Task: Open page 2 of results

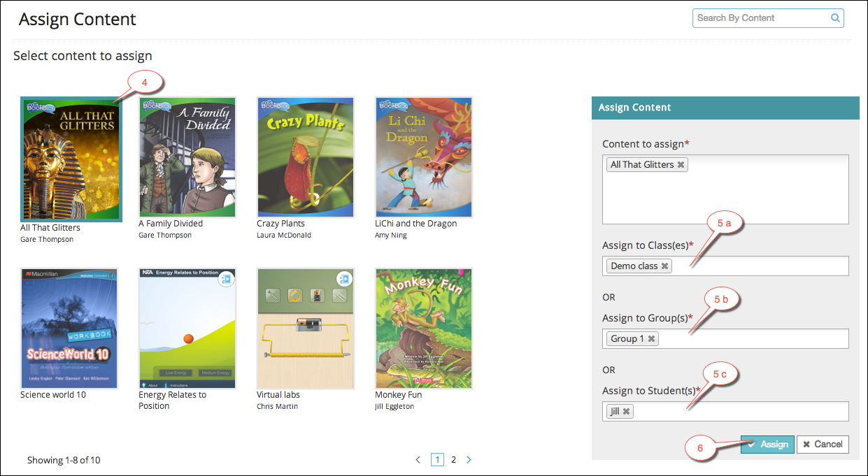Action: pyautogui.click(x=453, y=460)
